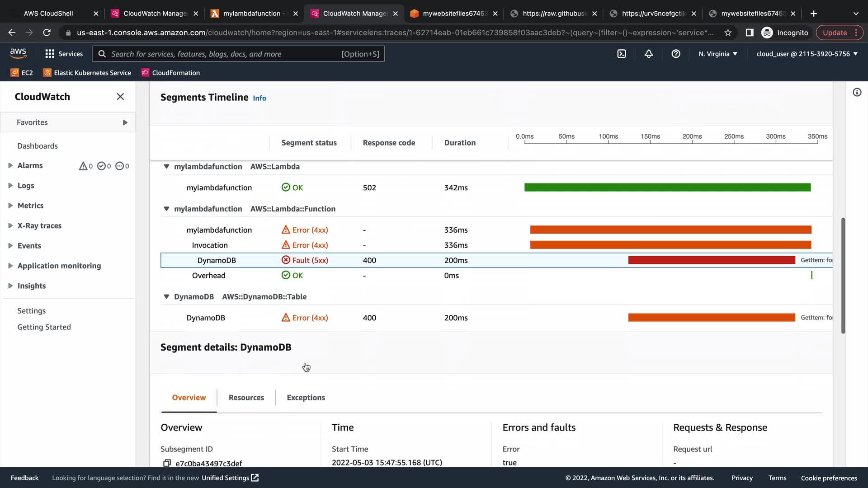Switch to the Resources tab
Image resolution: width=868 pixels, height=488 pixels.
pos(246,397)
